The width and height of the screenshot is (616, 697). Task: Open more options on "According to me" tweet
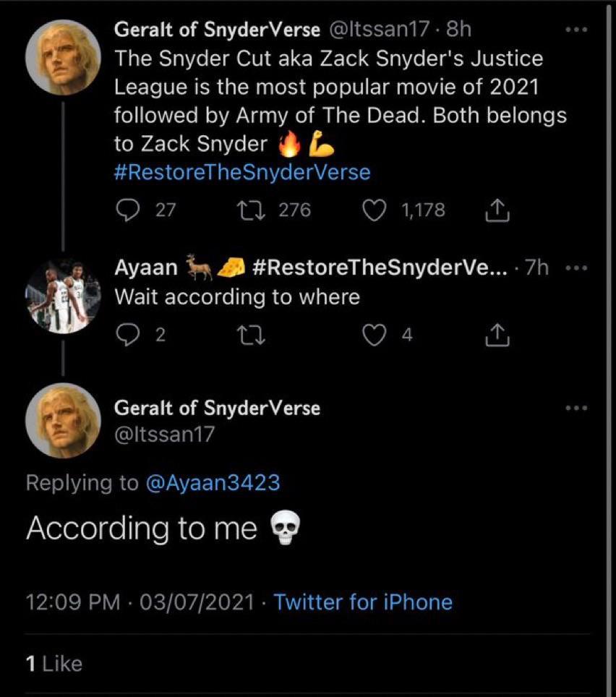point(576,408)
